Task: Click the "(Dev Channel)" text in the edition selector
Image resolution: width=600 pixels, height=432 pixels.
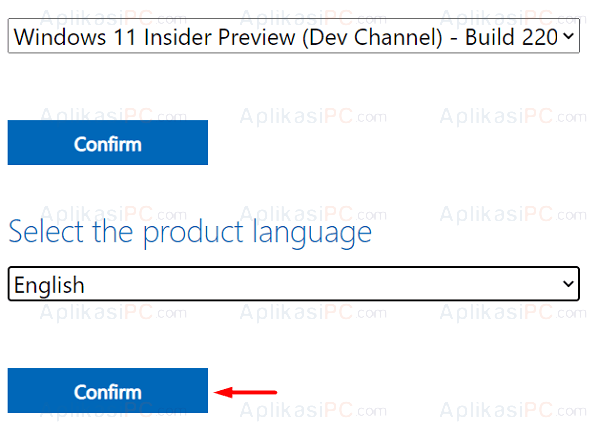Action: 372,37
